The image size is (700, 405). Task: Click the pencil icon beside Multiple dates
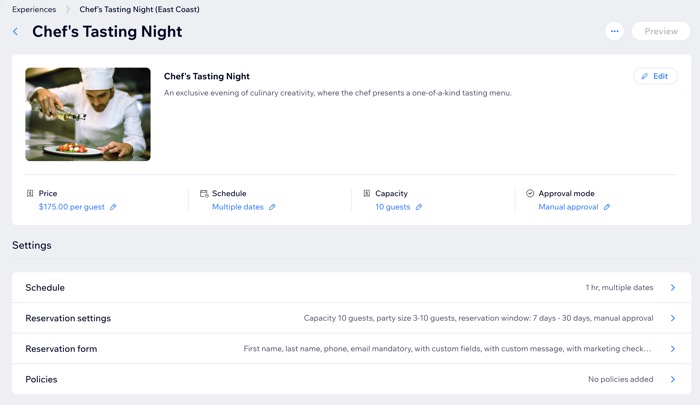[x=272, y=207]
